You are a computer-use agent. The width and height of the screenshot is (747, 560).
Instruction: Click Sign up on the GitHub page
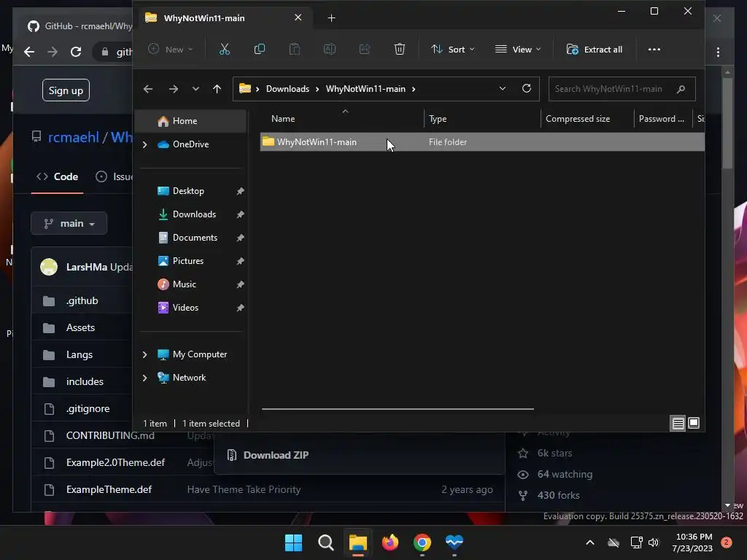pos(66,90)
